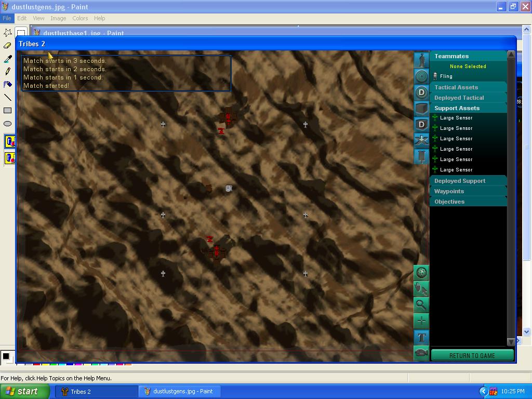Image resolution: width=532 pixels, height=399 pixels.
Task: Select teammate Fling in list
Action: [x=468, y=76]
